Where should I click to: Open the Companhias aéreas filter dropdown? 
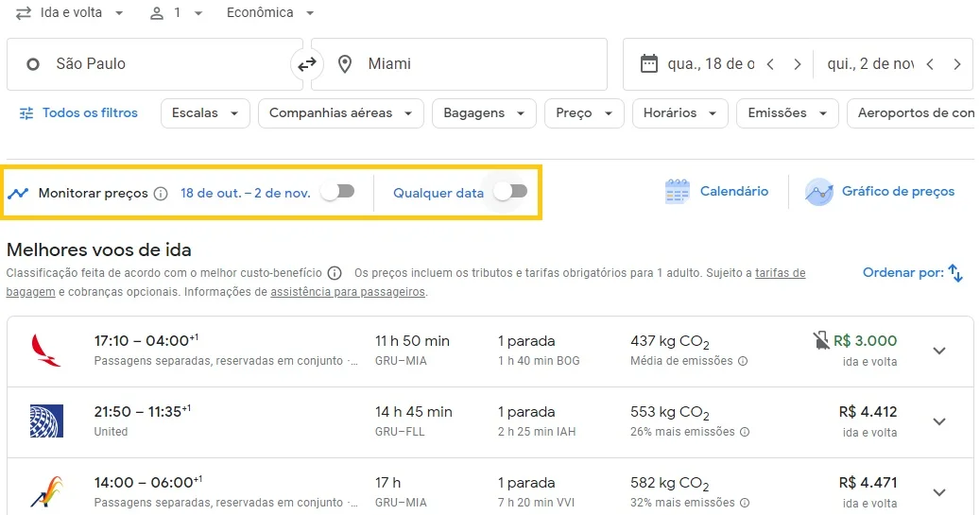pos(340,113)
